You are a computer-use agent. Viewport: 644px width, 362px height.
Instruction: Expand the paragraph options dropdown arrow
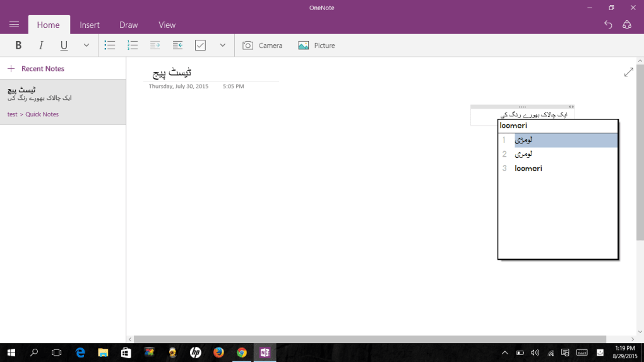222,45
